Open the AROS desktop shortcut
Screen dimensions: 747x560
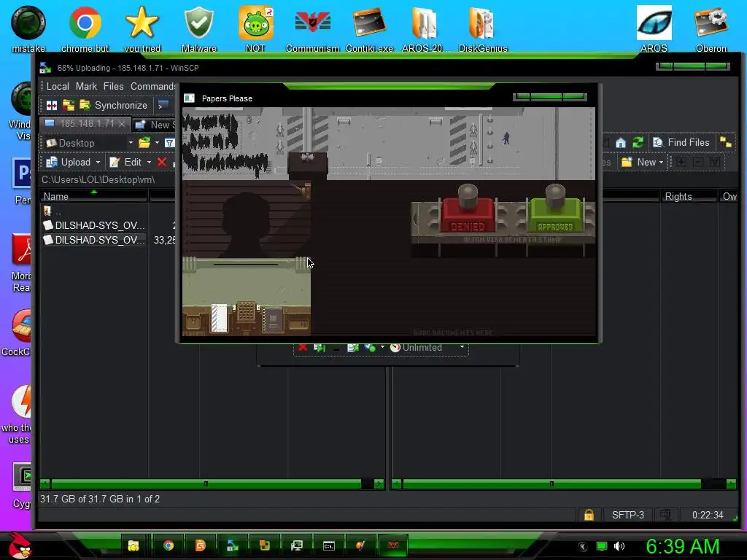pyautogui.click(x=654, y=28)
